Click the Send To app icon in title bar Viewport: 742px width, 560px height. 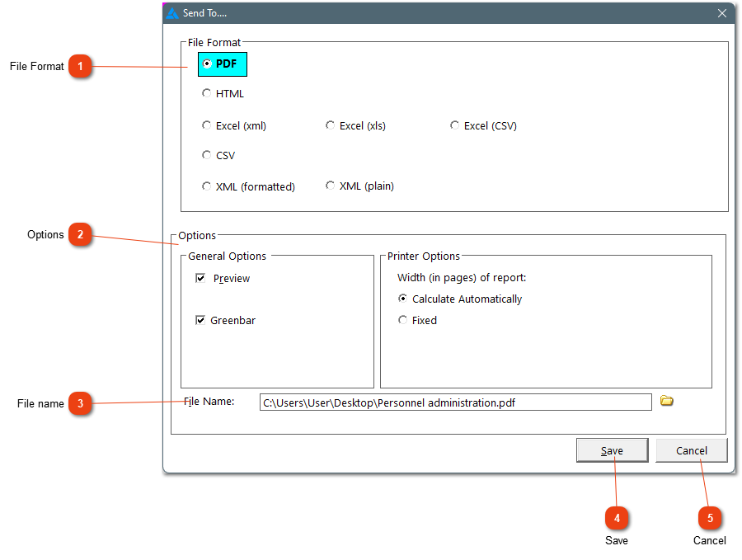172,13
